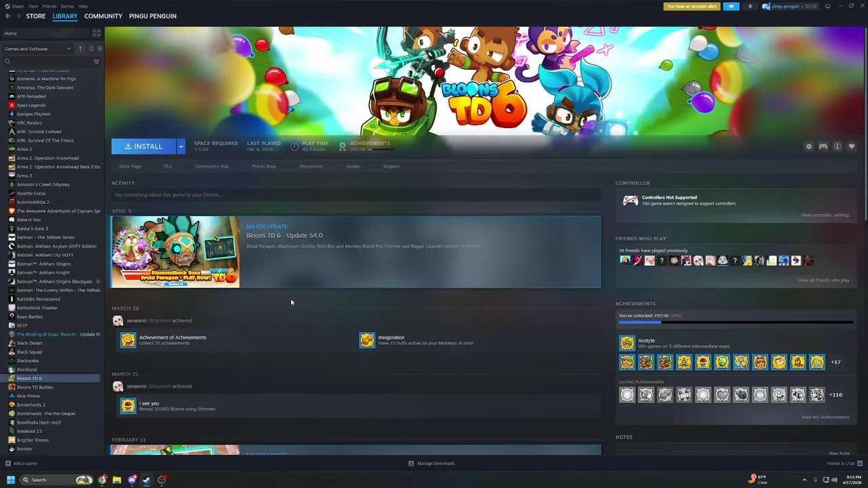Expand +17 more unlocked achievements
Viewport: 868px width, 488px height.
pos(835,363)
